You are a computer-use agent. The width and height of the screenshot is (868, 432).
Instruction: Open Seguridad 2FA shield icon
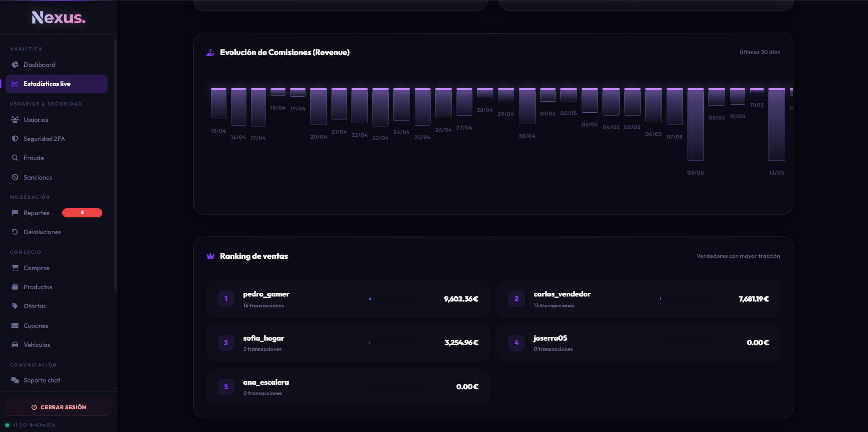pos(15,139)
